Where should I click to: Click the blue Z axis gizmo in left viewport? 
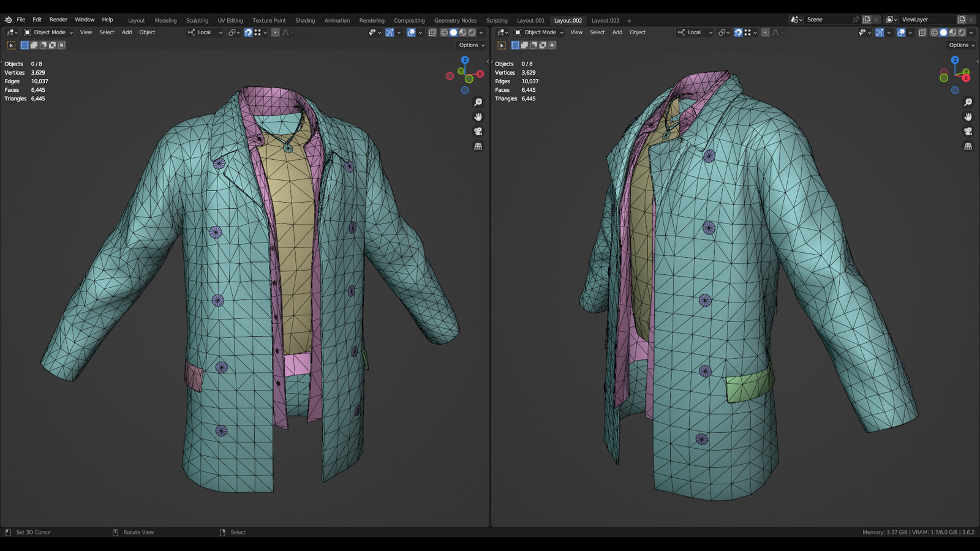pyautogui.click(x=465, y=60)
